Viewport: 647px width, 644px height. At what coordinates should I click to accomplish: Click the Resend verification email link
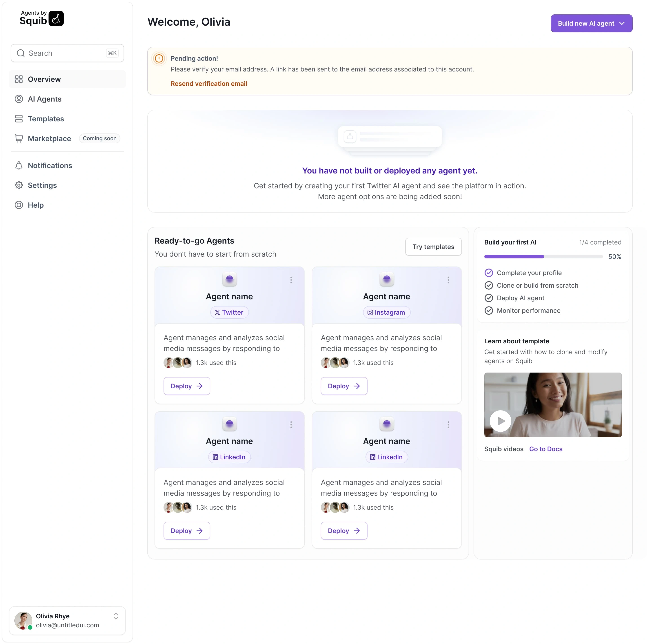[209, 84]
